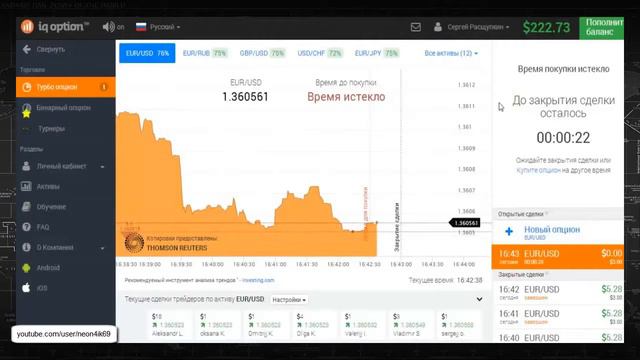Switch to the GBP/USD asset tab

(262, 53)
